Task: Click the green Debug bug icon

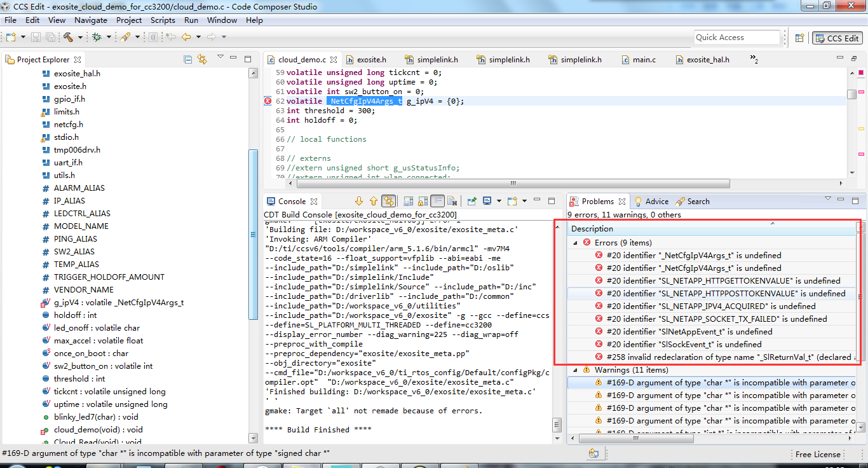Action: coord(97,38)
